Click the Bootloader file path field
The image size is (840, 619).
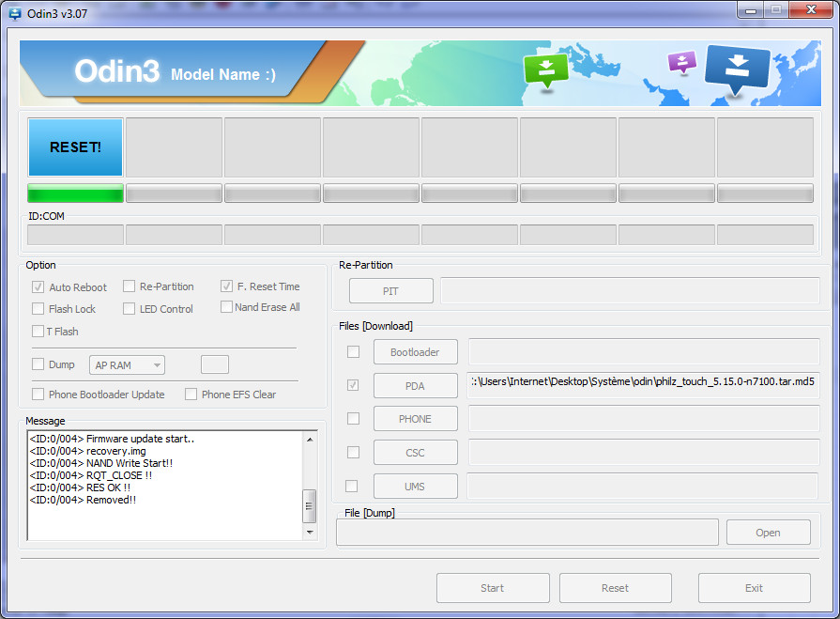tap(644, 351)
